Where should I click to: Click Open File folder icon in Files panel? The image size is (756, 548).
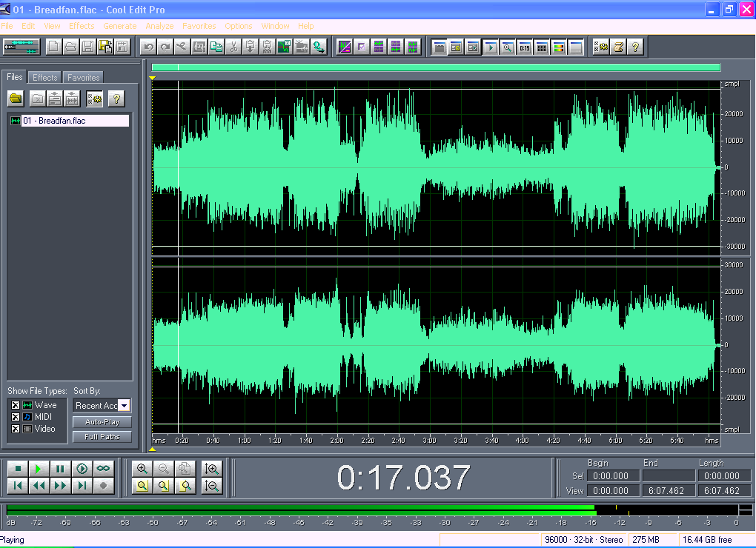[x=16, y=98]
